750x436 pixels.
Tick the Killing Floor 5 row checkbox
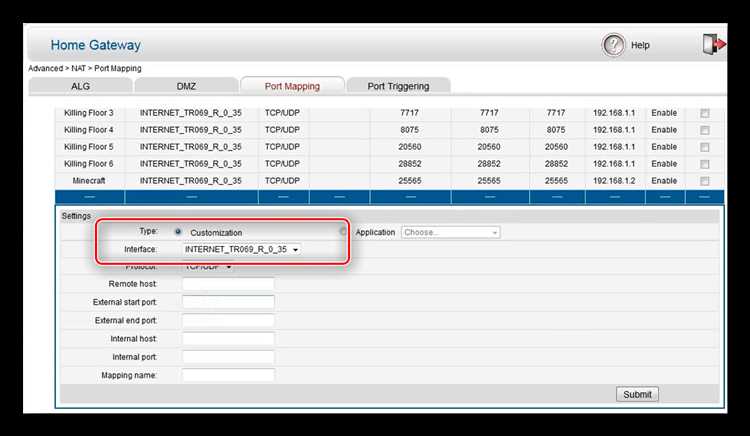coord(705,147)
